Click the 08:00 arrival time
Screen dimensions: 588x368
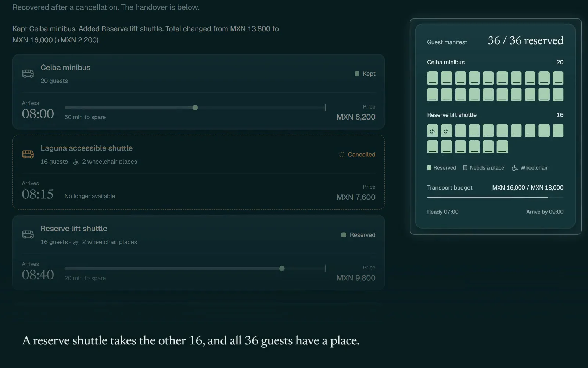[x=38, y=114]
